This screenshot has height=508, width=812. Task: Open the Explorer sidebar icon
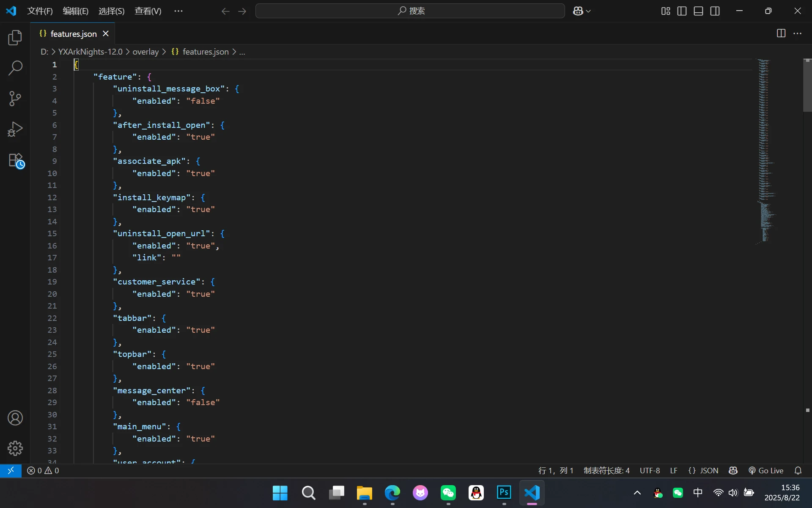tap(15, 38)
